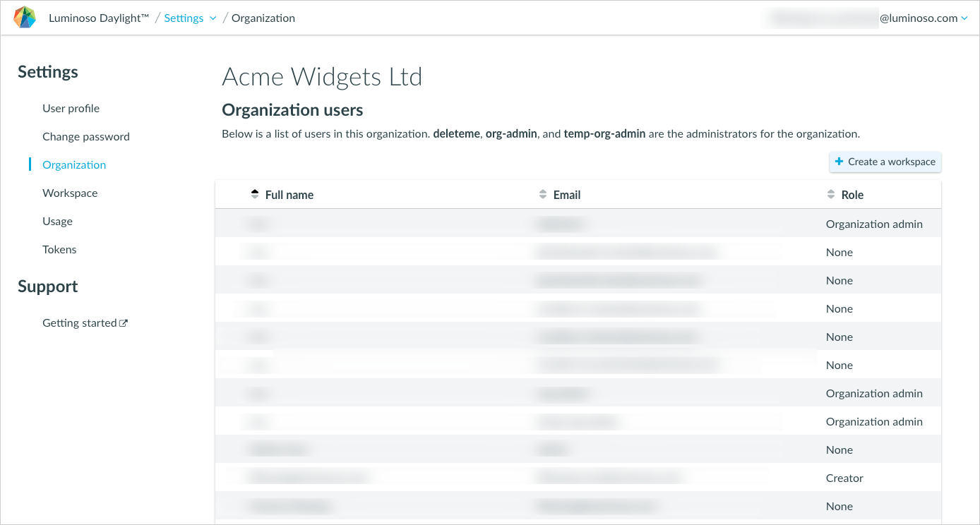The width and height of the screenshot is (980, 525).
Task: Open the Settings breadcrumb dropdown
Action: click(x=191, y=18)
